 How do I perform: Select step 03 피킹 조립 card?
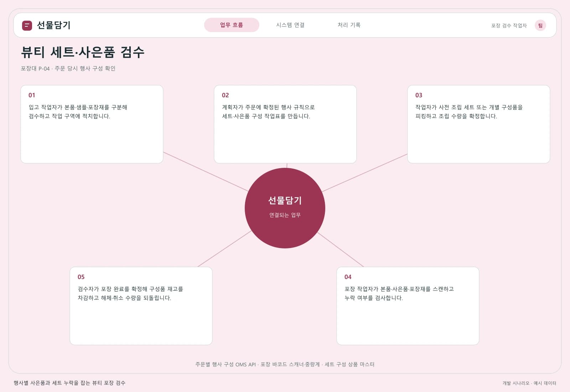pyautogui.click(x=479, y=124)
